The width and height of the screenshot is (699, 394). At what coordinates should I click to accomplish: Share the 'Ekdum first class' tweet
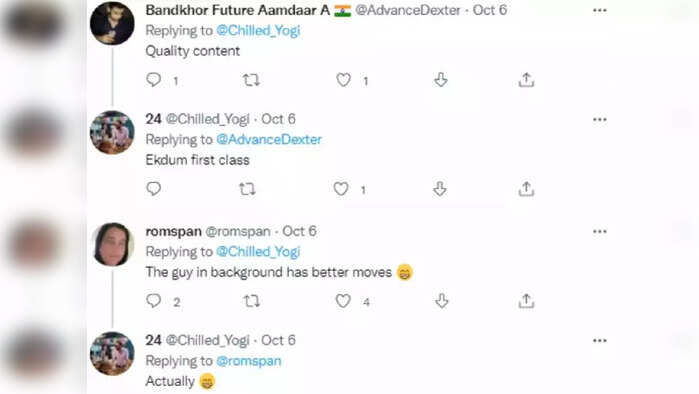526,189
